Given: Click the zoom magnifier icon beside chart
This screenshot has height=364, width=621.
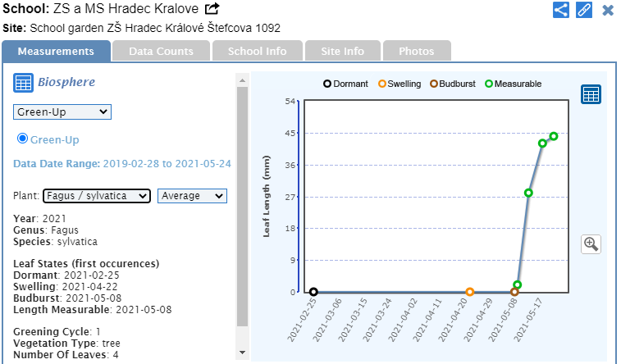Looking at the screenshot, I should (x=591, y=243).
